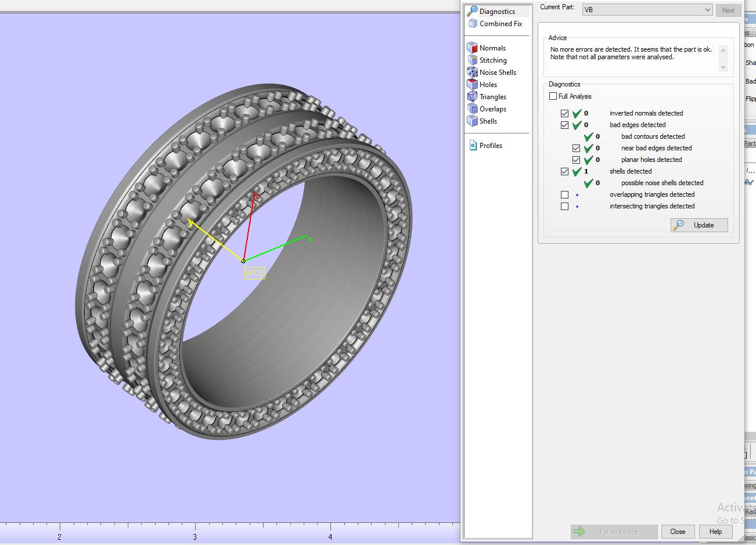
Task: Open the Diagnostics page icon
Action: 473,11
